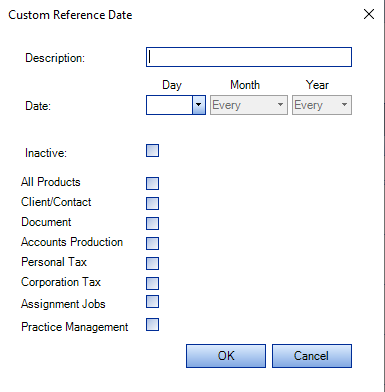Click the 'Client/Contact' label text
The image size is (385, 392).
(56, 202)
